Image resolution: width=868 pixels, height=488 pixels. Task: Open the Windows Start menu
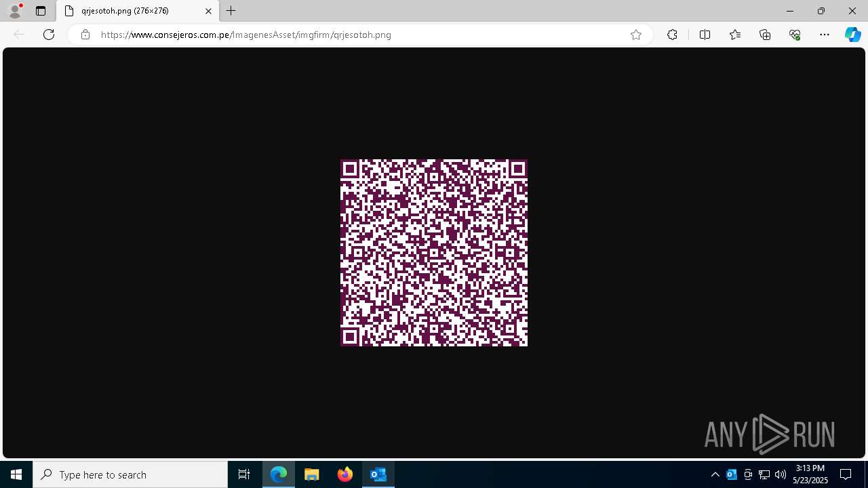(16, 474)
